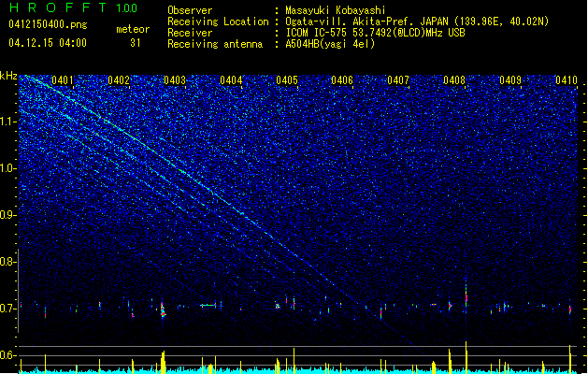Click the 0.7 kHz frequency axis label
The height and width of the screenshot is (374, 588).
8,309
